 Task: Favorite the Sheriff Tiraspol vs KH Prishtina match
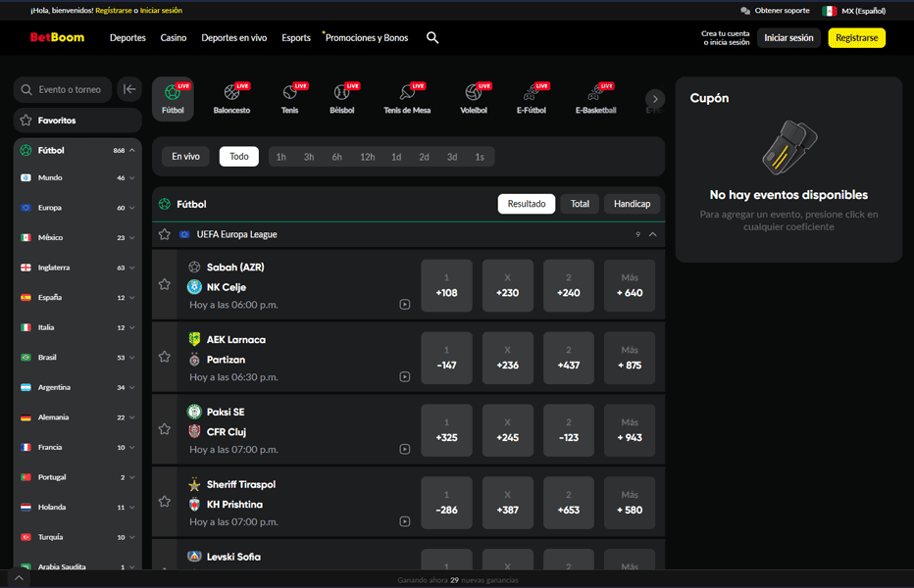(165, 501)
